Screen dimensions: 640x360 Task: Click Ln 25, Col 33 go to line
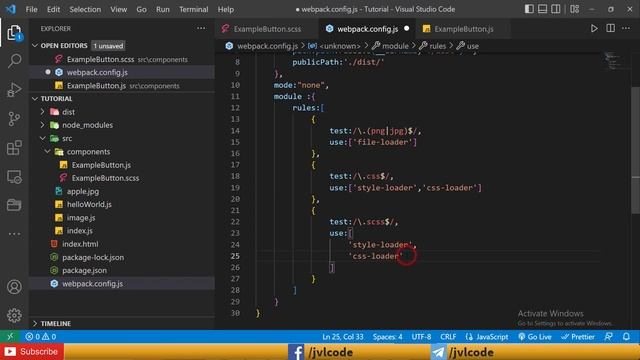pyautogui.click(x=343, y=337)
